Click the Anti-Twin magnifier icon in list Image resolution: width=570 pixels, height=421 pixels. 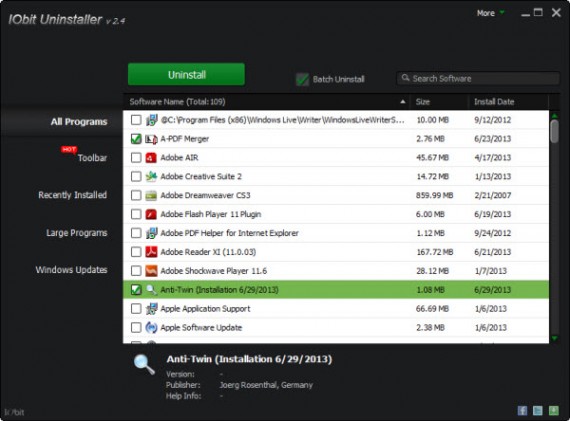pos(151,290)
